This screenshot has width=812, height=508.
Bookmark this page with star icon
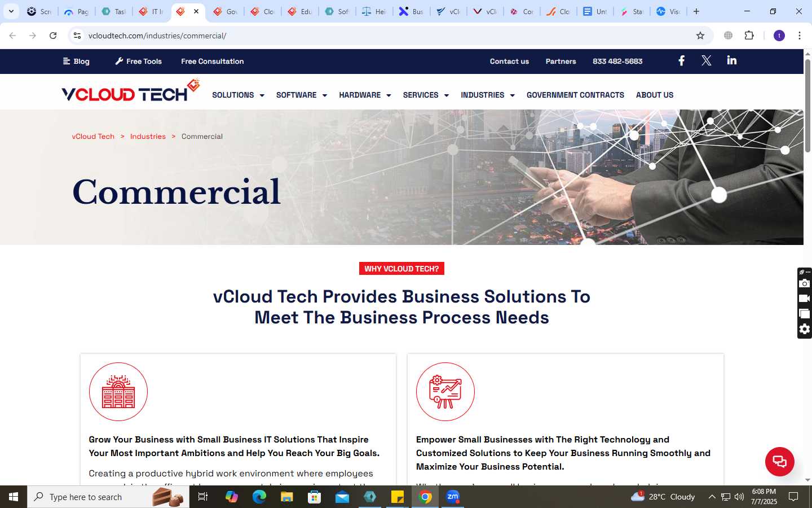point(700,36)
